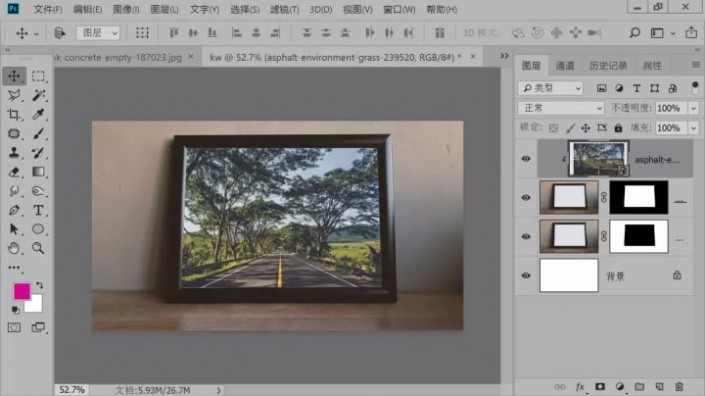The image size is (705, 396).
Task: Expand the 不透明度 opacity dropdown arrow
Action: [693, 108]
